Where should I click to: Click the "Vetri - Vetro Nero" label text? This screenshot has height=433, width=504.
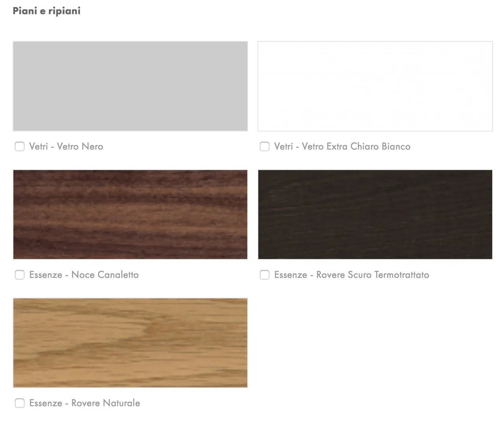(66, 146)
